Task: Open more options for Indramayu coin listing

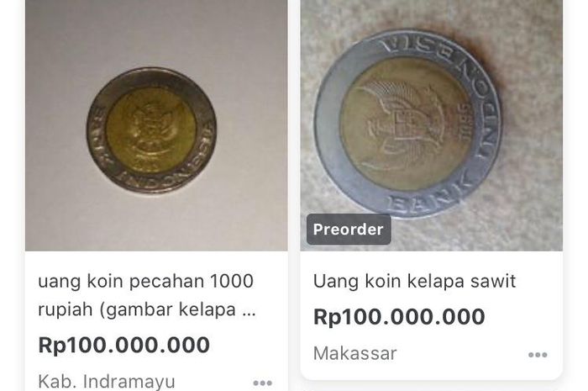Action: pyautogui.click(x=262, y=383)
